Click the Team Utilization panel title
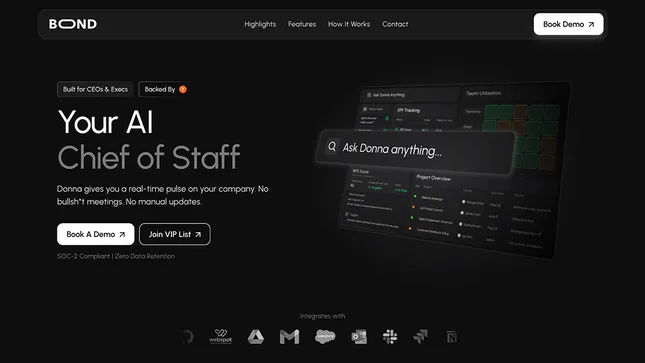The image size is (645, 363). tap(484, 93)
